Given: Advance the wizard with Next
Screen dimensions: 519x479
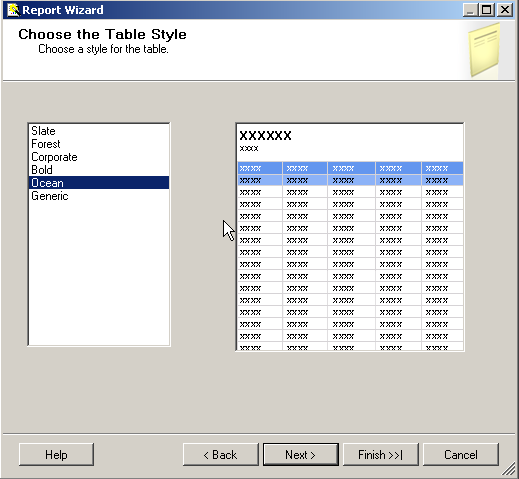Looking at the screenshot, I should pos(301,455).
